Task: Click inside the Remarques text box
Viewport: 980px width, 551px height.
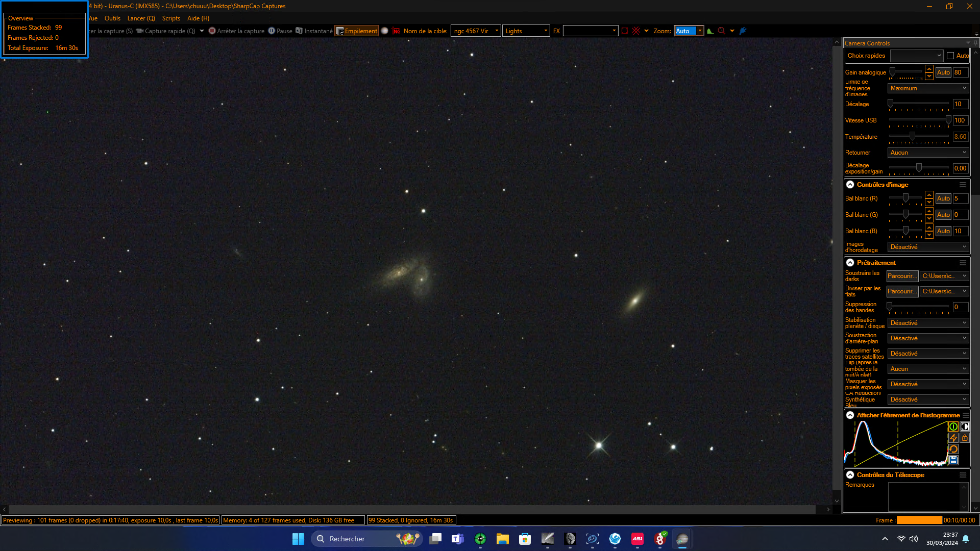Action: click(x=924, y=497)
